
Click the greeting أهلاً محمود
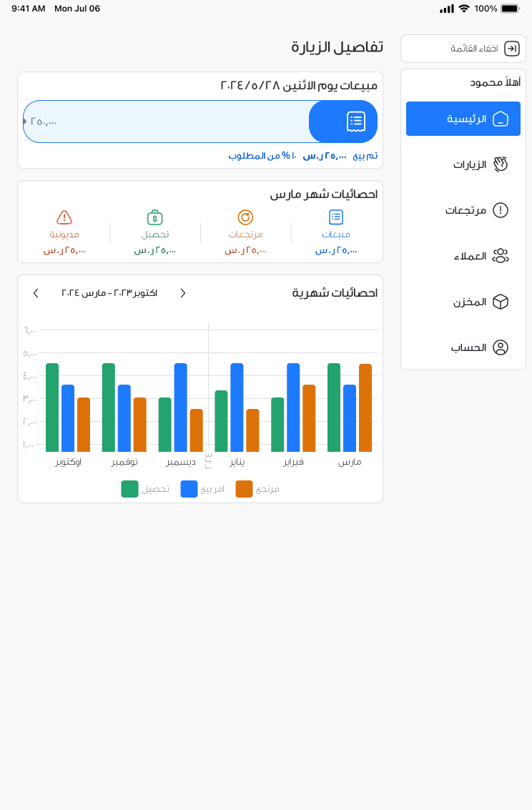[x=495, y=82]
